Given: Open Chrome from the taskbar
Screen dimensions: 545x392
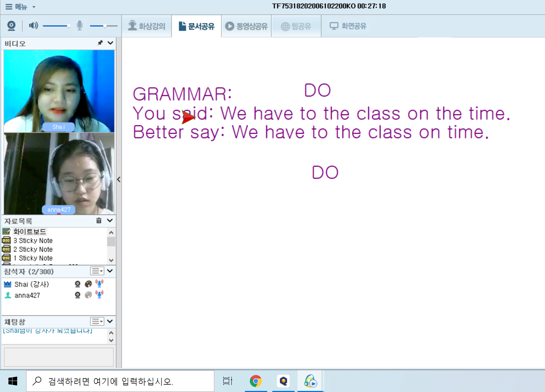Looking at the screenshot, I should pos(256,381).
